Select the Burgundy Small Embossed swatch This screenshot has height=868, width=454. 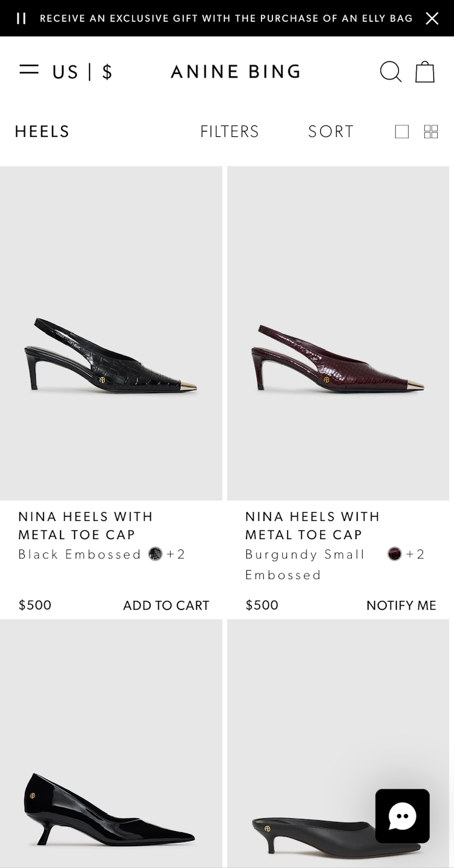coord(395,554)
